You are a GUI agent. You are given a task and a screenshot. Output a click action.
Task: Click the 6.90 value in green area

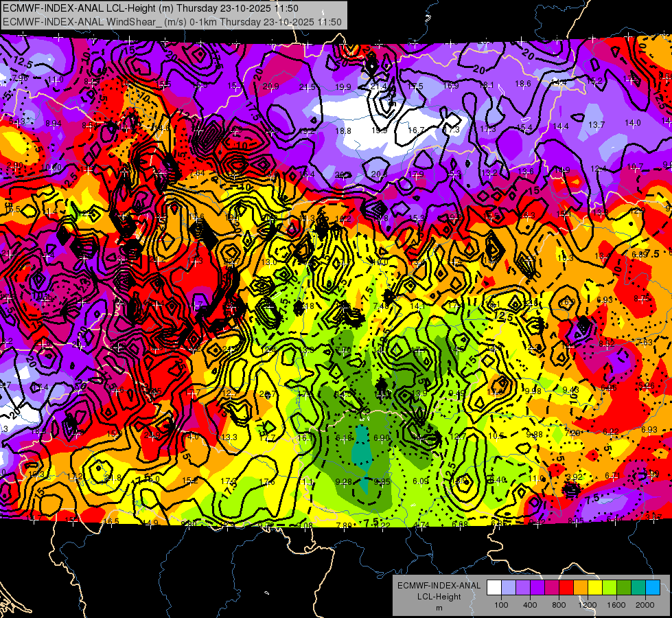(x=381, y=437)
